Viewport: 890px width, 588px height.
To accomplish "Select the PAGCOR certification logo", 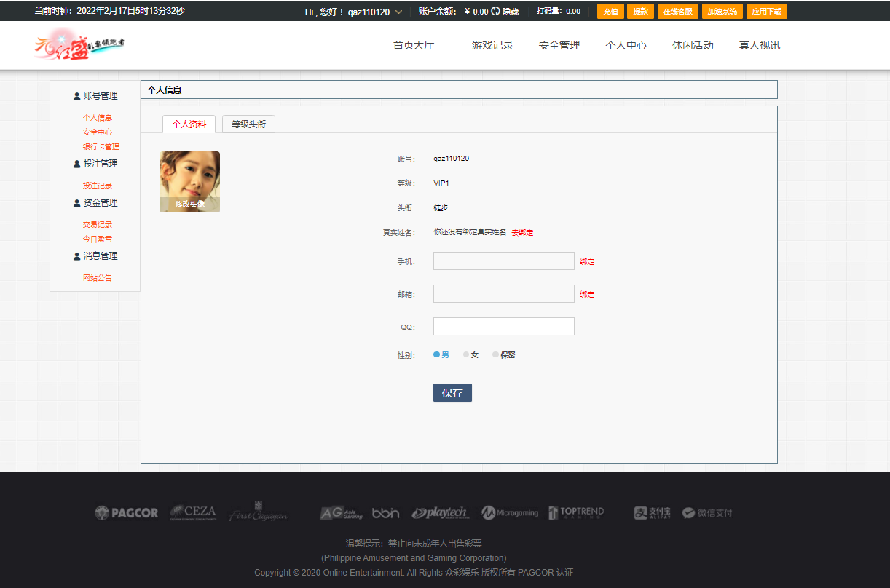I will (126, 512).
